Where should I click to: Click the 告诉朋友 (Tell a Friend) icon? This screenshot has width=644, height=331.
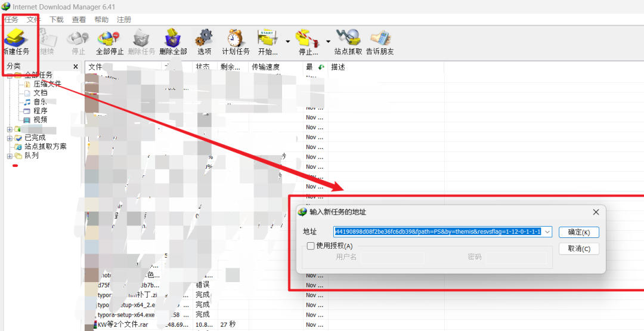click(380, 38)
